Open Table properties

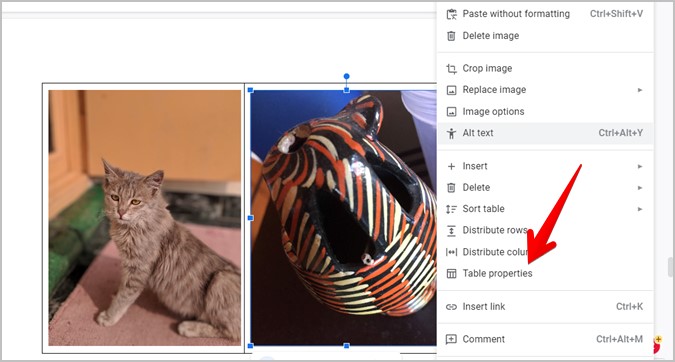545,273
